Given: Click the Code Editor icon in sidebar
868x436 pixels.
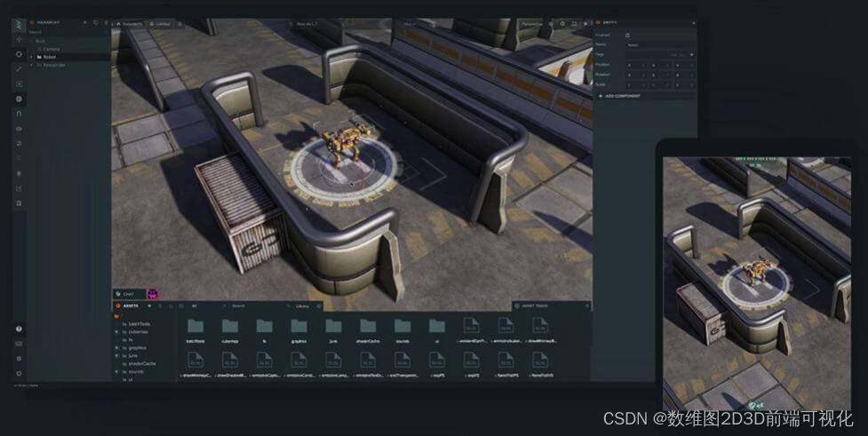Looking at the screenshot, I should (19, 188).
